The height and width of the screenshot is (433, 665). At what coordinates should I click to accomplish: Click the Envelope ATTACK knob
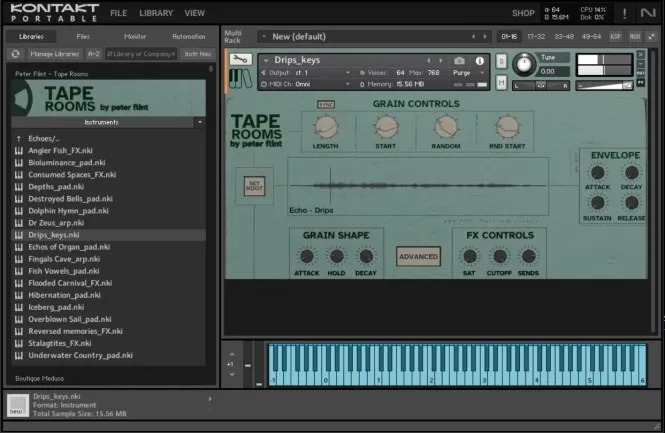598,173
